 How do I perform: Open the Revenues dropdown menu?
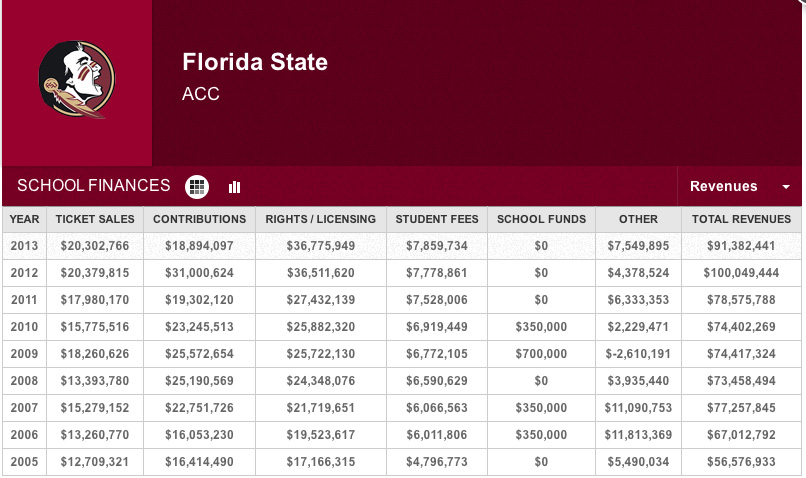click(724, 186)
